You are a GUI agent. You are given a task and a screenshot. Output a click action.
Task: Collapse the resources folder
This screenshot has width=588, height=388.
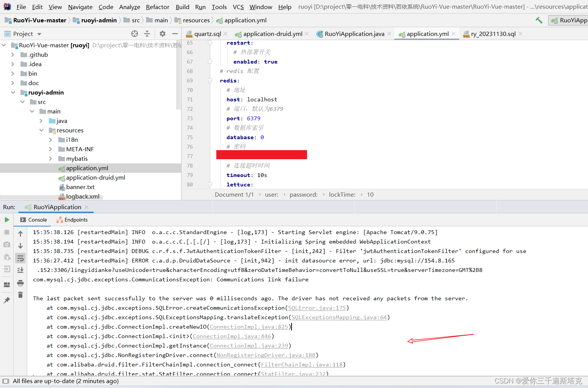[x=41, y=130]
